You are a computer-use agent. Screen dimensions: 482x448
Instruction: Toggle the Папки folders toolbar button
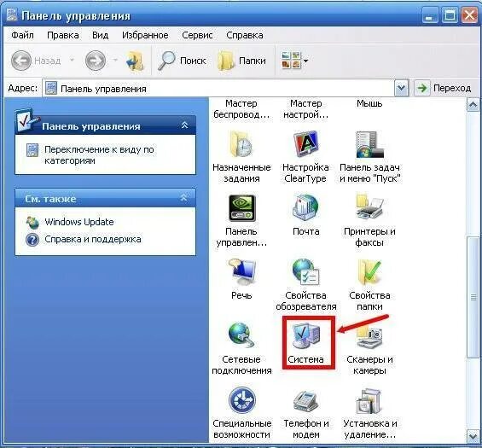tap(241, 61)
